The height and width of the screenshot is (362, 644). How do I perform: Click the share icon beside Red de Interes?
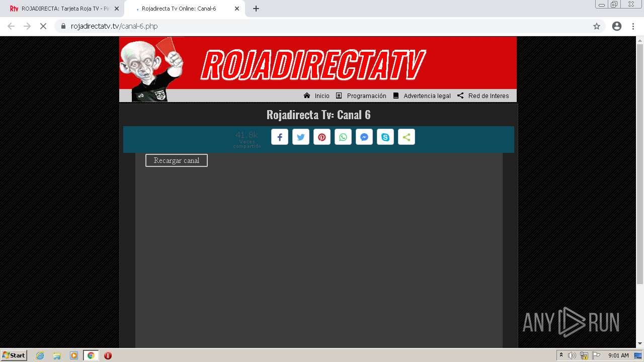click(460, 96)
